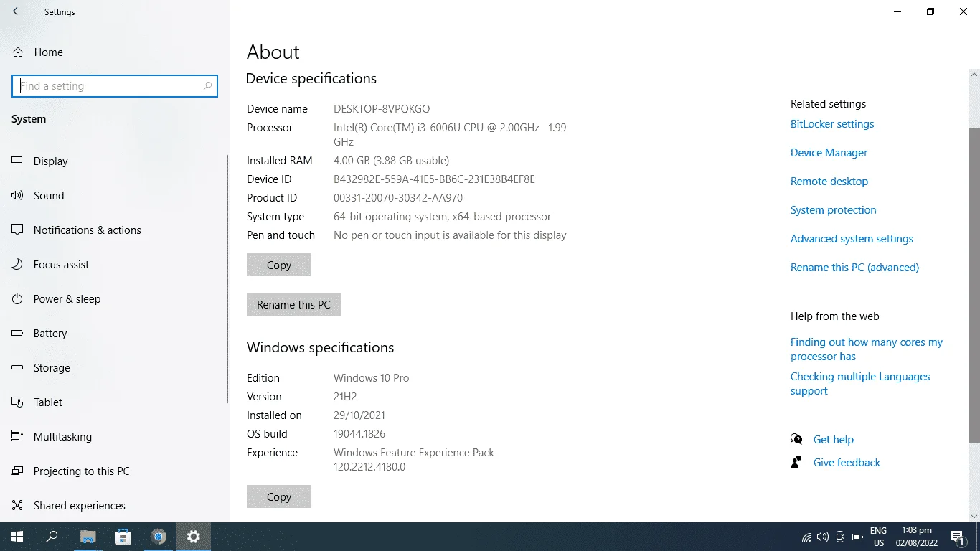Open the browser icon on taskbar
This screenshot has height=551, width=980.
click(159, 537)
